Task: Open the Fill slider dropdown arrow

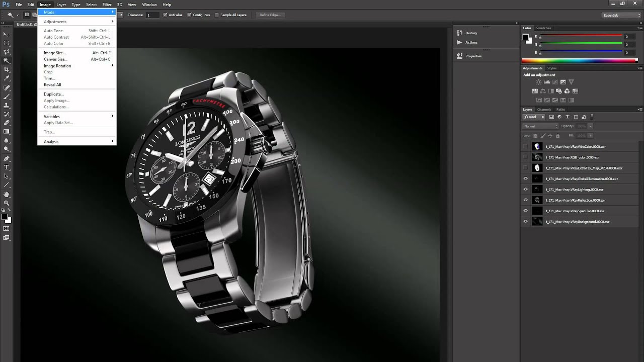Action: tap(590, 136)
